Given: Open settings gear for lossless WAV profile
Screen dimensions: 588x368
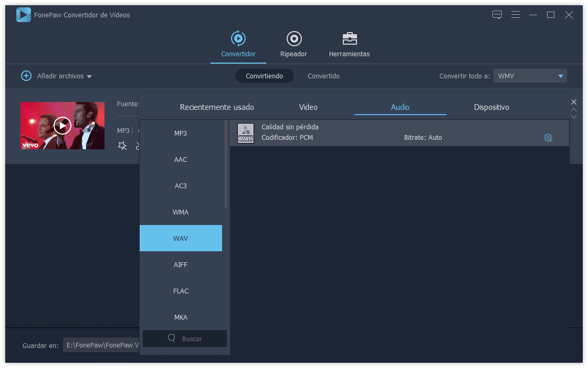Looking at the screenshot, I should (x=548, y=138).
